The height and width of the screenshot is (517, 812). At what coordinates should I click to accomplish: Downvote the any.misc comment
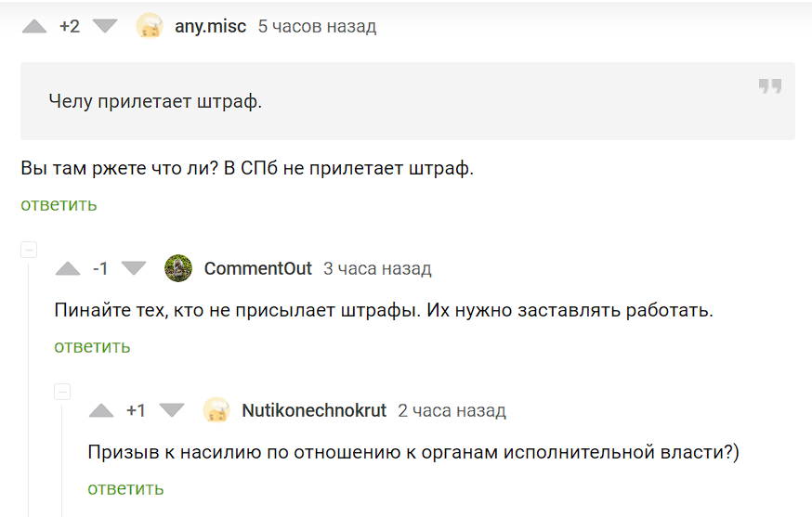pos(105,27)
